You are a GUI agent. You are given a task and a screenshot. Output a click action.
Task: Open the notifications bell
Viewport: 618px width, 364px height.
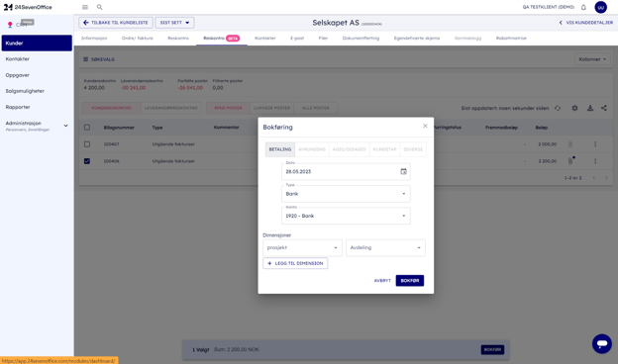[583, 7]
